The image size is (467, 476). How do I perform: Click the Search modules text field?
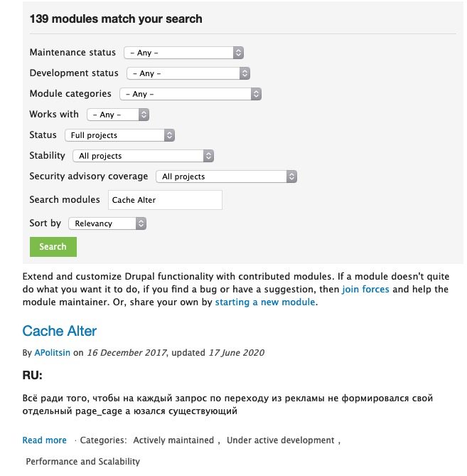coord(165,200)
